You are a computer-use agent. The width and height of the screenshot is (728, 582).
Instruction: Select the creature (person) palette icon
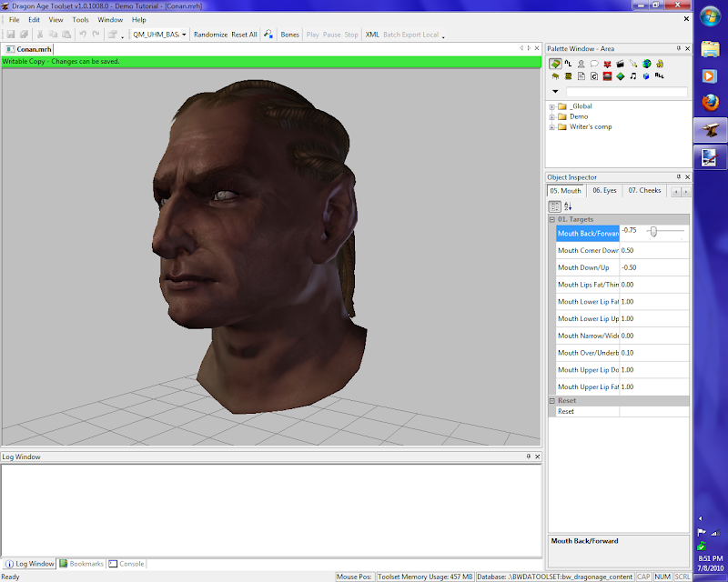tap(581, 64)
